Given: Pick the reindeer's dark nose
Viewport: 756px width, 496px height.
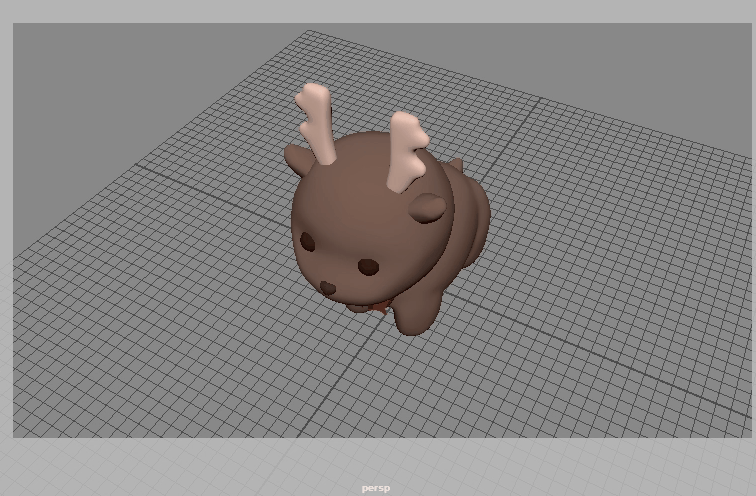Looking at the screenshot, I should (328, 288).
